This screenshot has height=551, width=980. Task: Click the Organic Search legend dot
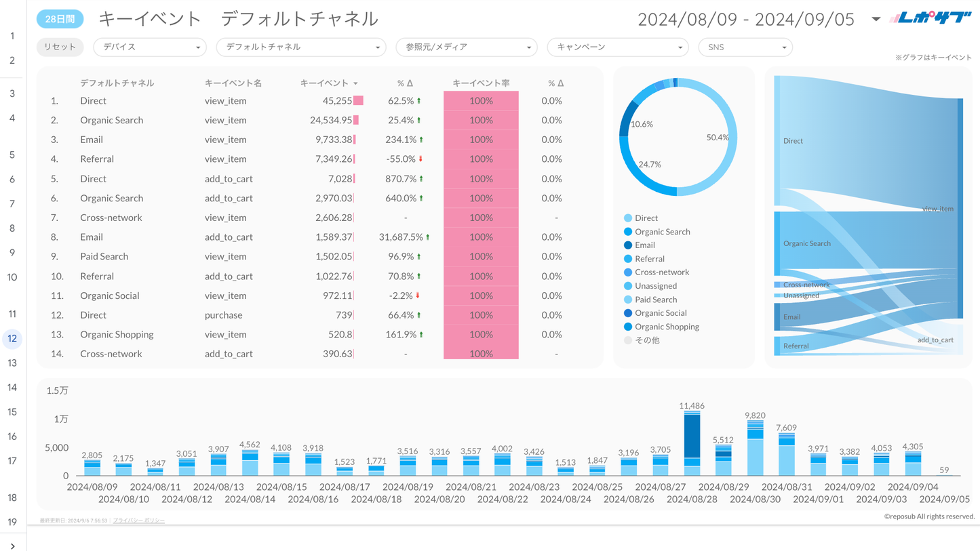[627, 232]
